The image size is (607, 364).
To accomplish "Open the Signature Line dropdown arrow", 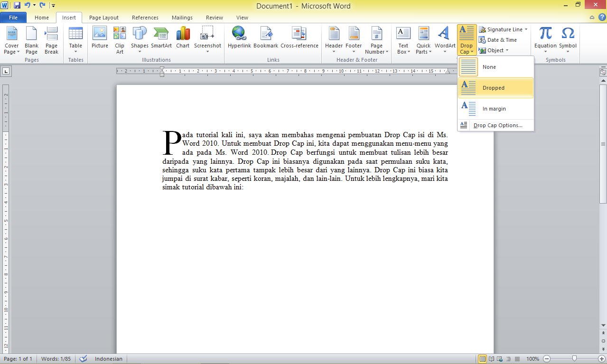I will click(526, 29).
